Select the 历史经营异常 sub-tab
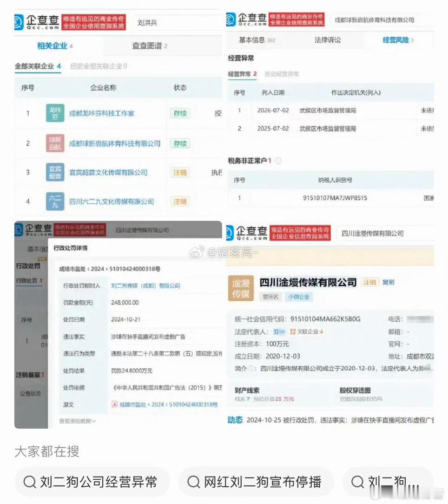Screen dimensions: 448x504 282,74
